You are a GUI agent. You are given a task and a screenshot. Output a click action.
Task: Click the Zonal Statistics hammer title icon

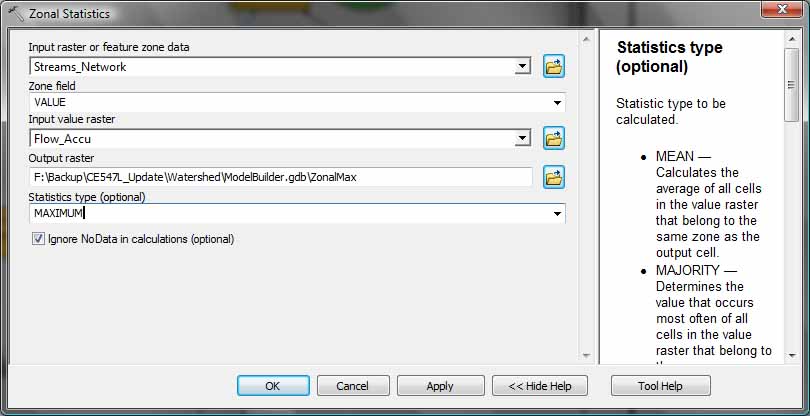(16, 12)
